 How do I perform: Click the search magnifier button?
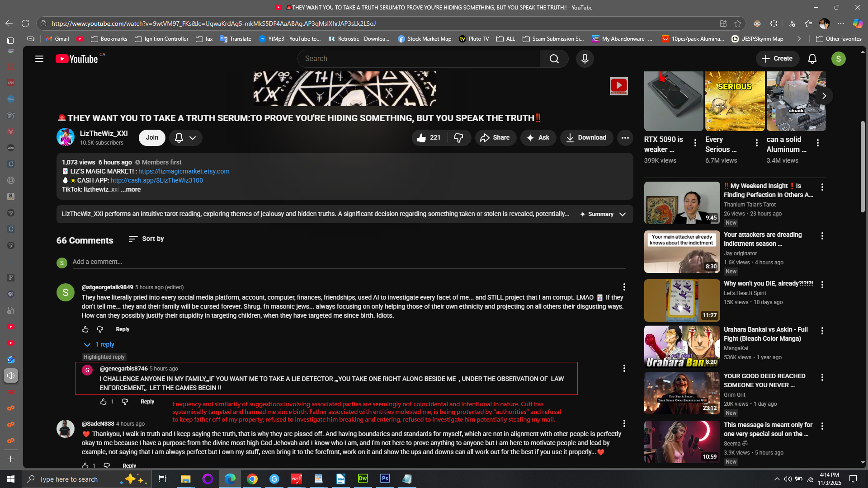[554, 59]
